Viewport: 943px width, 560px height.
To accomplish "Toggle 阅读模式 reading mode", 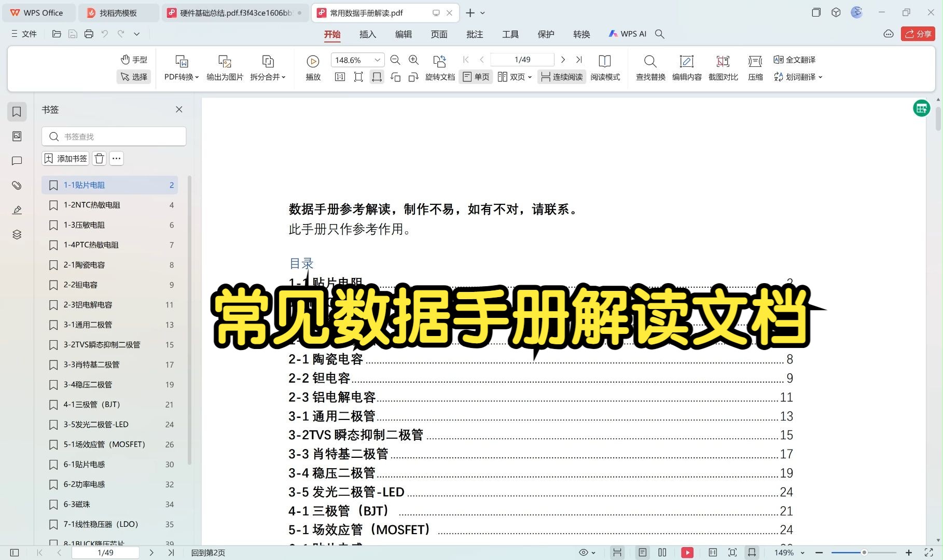I will [x=605, y=68].
